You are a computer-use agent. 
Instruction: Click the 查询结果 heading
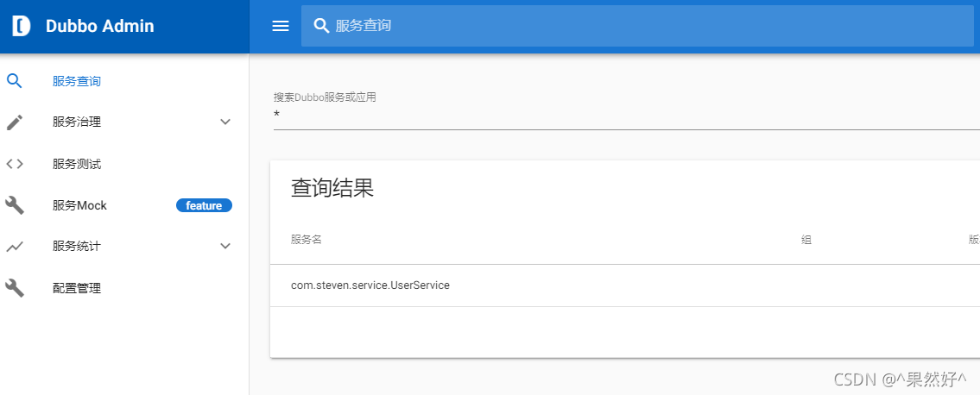(x=332, y=188)
